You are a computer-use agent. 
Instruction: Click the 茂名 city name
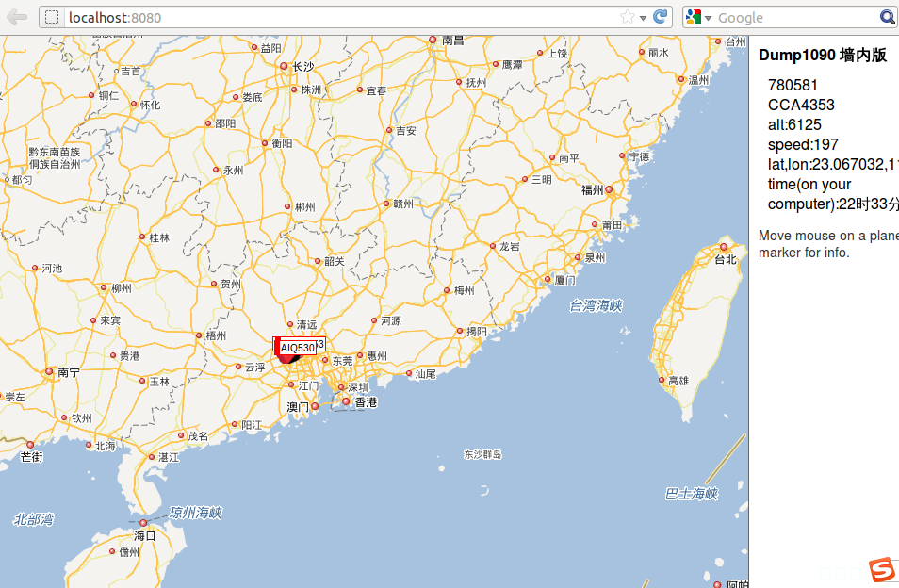[x=199, y=436]
